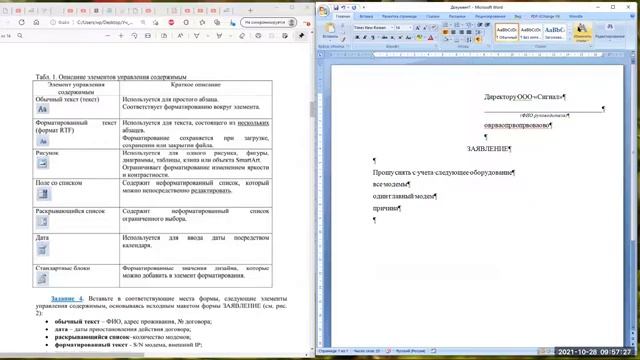640x360 pixels.
Task: Switch to the Главная ribbon tab
Action: 343,16
